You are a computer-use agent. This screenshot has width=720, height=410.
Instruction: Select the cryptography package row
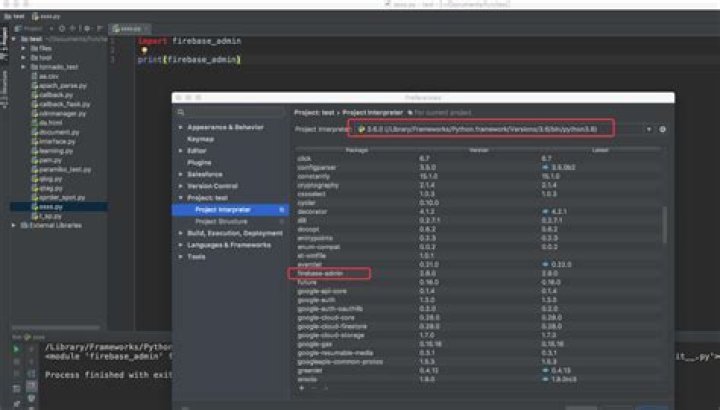[x=478, y=185]
